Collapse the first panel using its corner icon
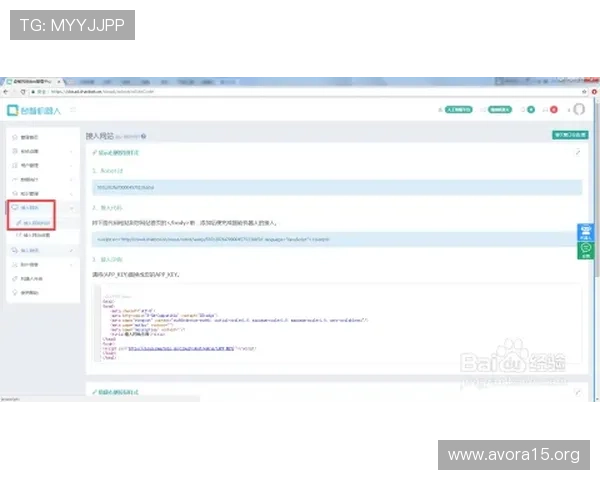The image size is (600, 480). click(578, 153)
